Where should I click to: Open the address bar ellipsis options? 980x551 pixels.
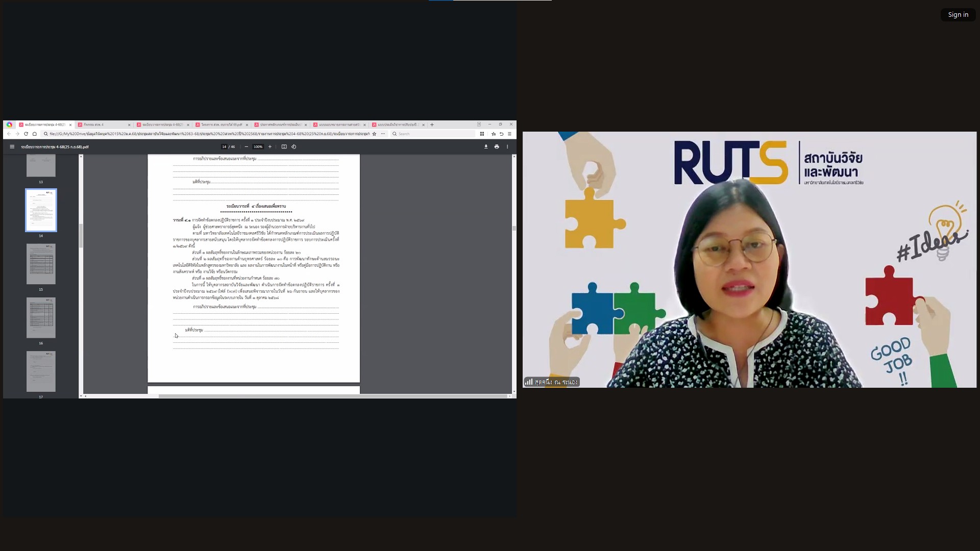[383, 134]
